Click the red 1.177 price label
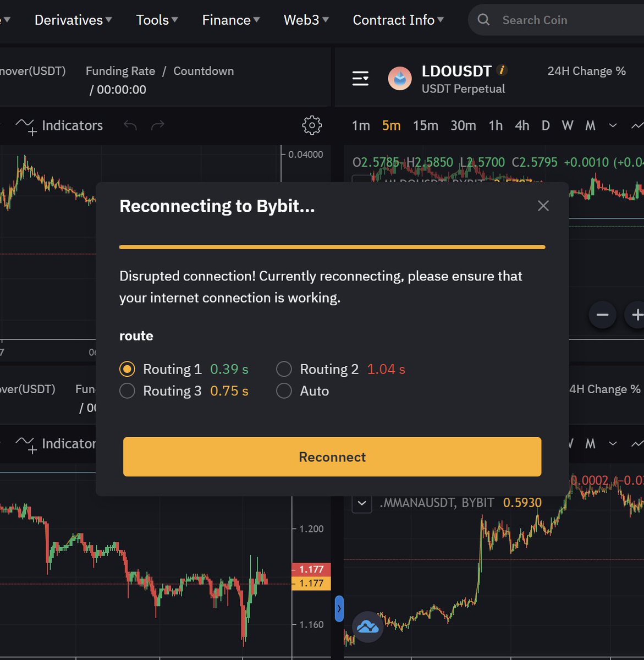 (311, 569)
